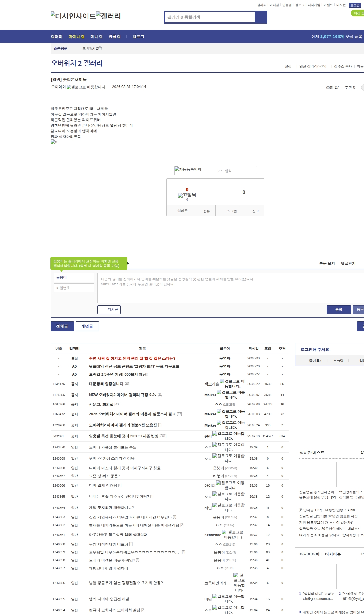Open 이벤트 link in top utility bar

(x=328, y=5)
